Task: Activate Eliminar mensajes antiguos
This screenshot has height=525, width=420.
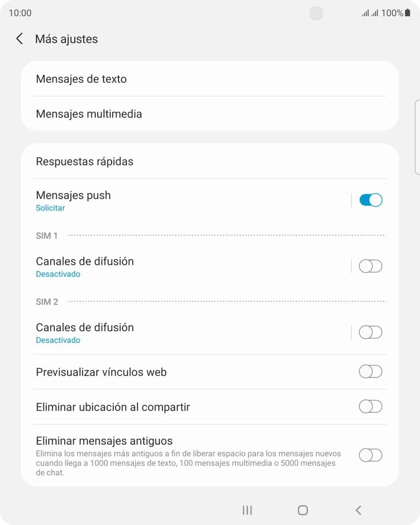Action: (x=370, y=456)
